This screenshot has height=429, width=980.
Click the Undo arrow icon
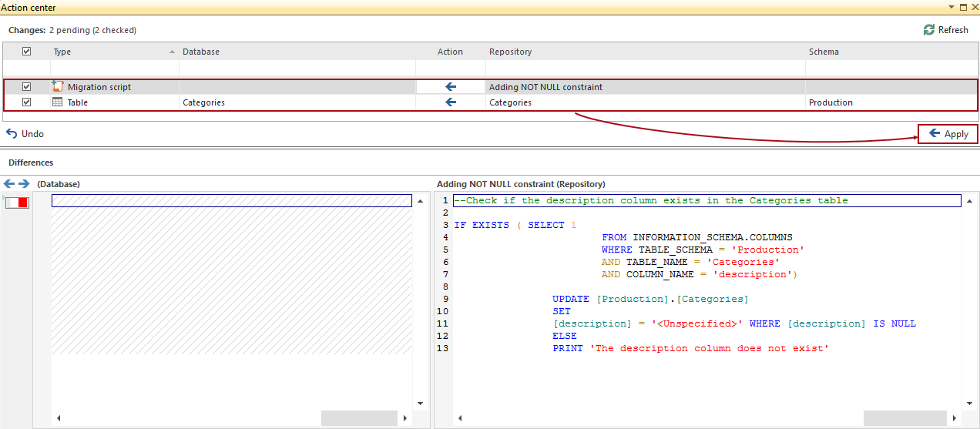point(12,134)
